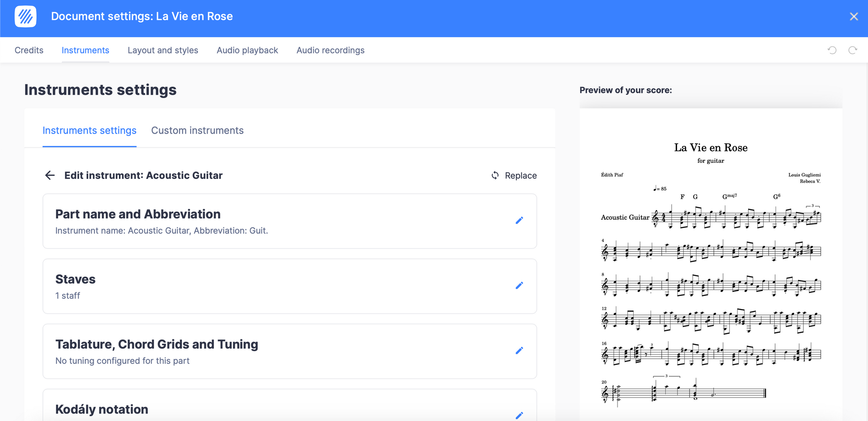Edit Staves with the pencil icon
868x421 pixels.
tap(519, 286)
